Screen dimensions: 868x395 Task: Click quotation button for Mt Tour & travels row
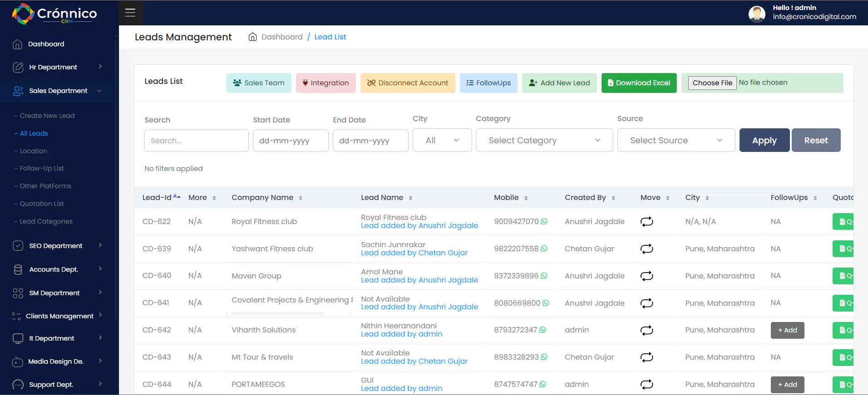(x=843, y=357)
